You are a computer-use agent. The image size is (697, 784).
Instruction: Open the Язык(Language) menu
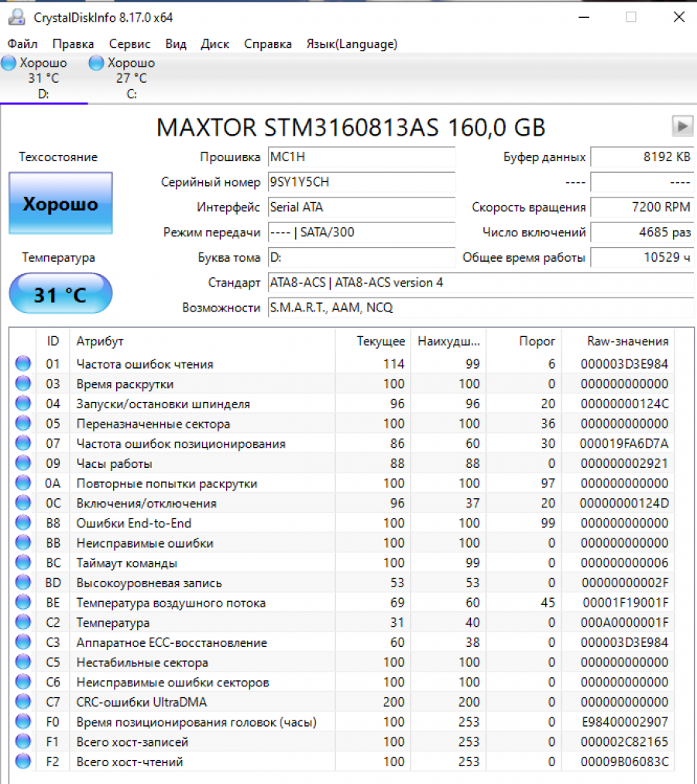pos(351,44)
